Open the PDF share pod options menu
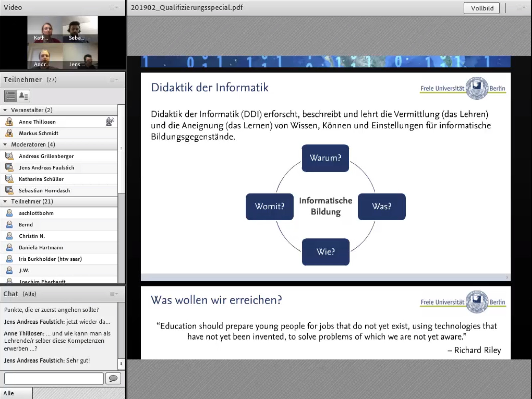This screenshot has width=532, height=399. (x=521, y=7)
